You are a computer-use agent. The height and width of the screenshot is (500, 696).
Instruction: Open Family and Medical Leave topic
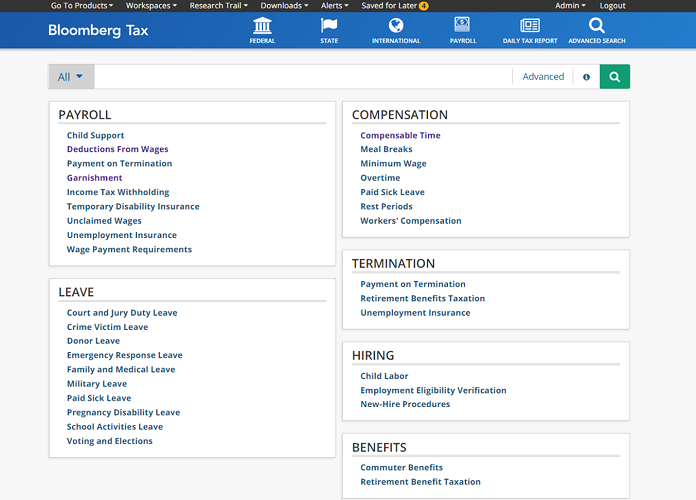[x=120, y=369]
